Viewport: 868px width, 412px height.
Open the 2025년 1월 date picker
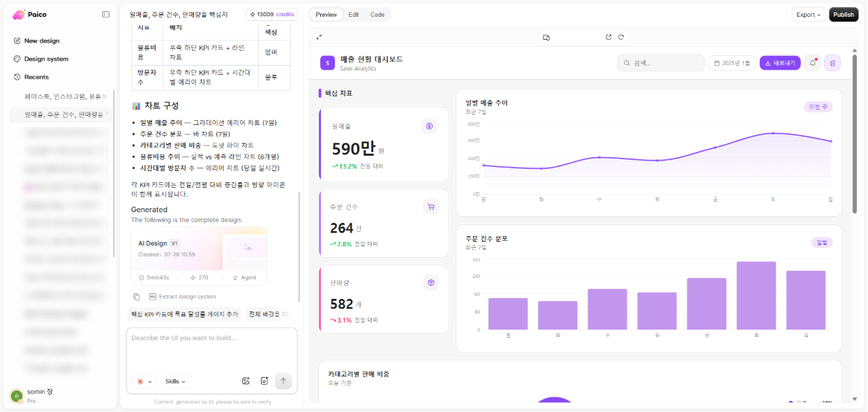(x=732, y=63)
